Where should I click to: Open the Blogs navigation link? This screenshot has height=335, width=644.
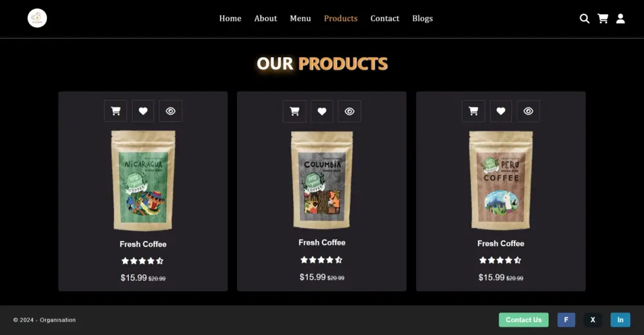(422, 19)
